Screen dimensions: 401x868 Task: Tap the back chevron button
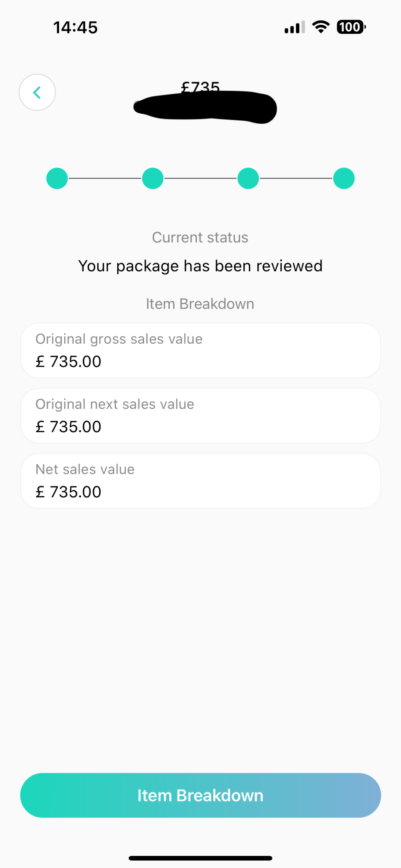point(37,92)
